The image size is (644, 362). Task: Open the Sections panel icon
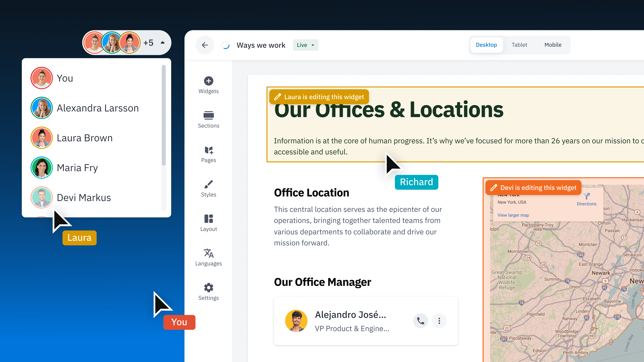pos(208,115)
